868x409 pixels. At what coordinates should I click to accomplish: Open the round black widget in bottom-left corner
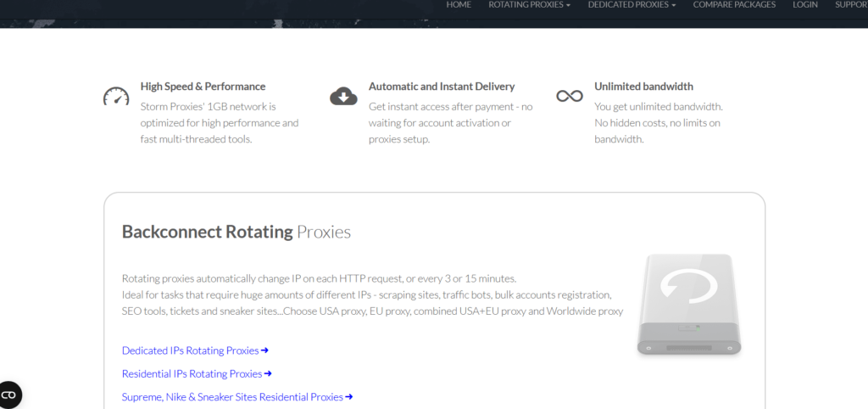coord(8,395)
